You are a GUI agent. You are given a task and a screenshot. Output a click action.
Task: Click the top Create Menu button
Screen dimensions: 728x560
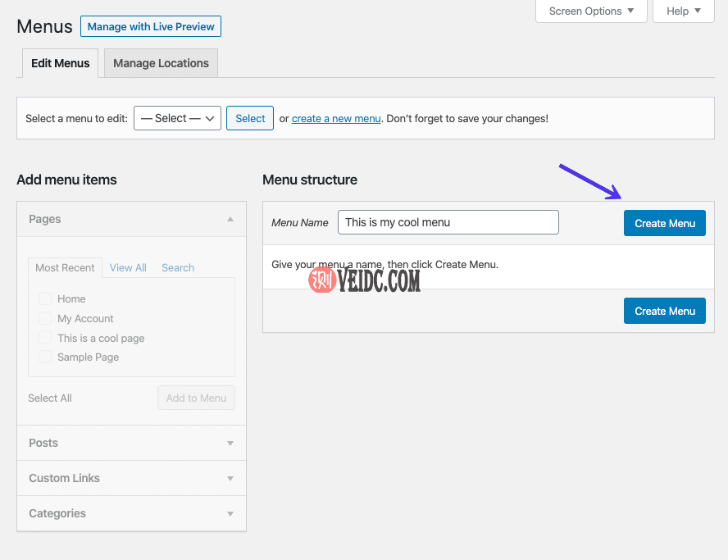pos(664,223)
